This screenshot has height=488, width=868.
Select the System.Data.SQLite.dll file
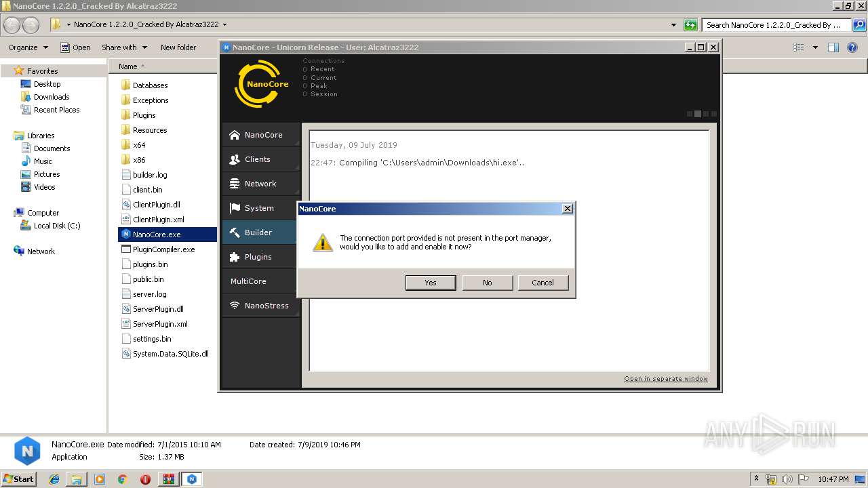pyautogui.click(x=165, y=354)
